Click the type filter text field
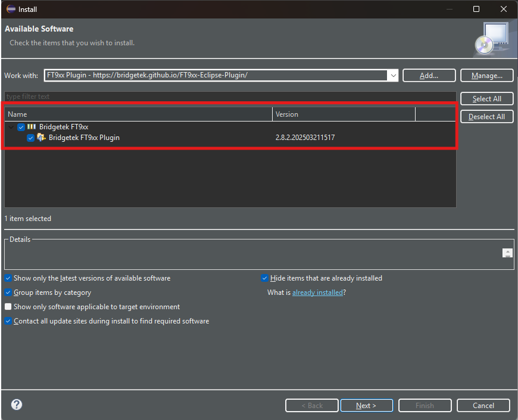This screenshot has width=518, height=420. coord(230,97)
